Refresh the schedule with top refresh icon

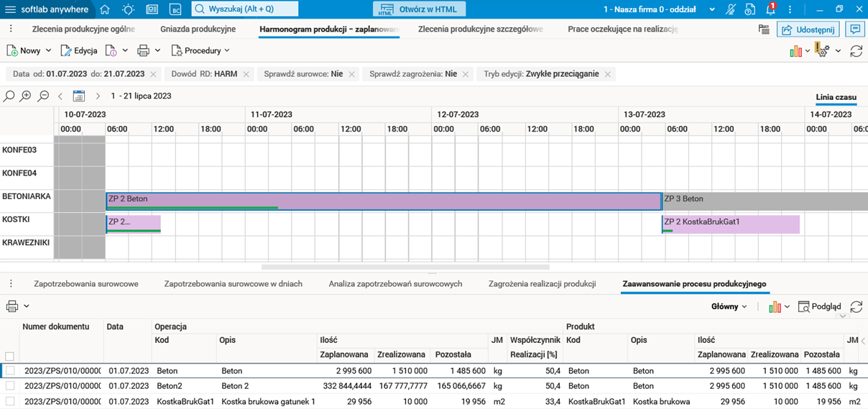(856, 51)
